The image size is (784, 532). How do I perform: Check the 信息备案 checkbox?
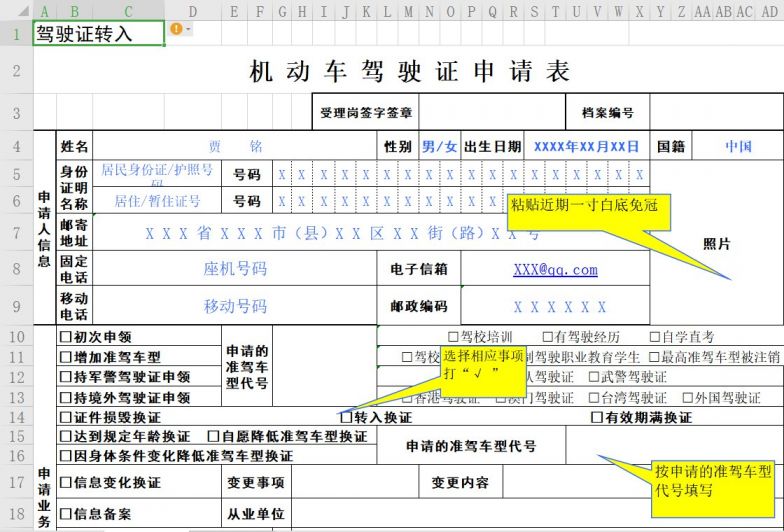point(66,514)
